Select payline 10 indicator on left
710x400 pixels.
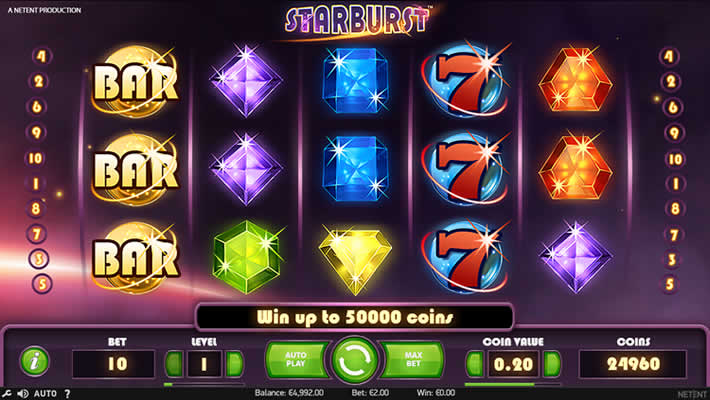point(35,158)
